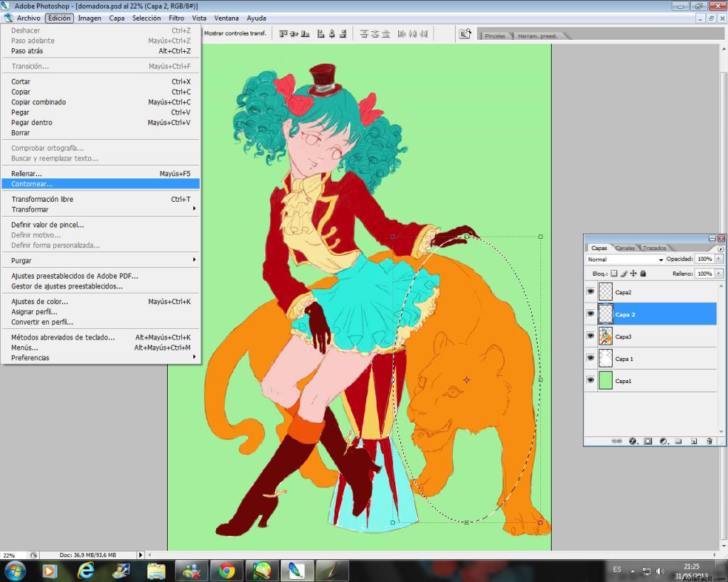The width and height of the screenshot is (728, 582).
Task: Click the taskbar clock showing 21:25
Action: point(691,571)
